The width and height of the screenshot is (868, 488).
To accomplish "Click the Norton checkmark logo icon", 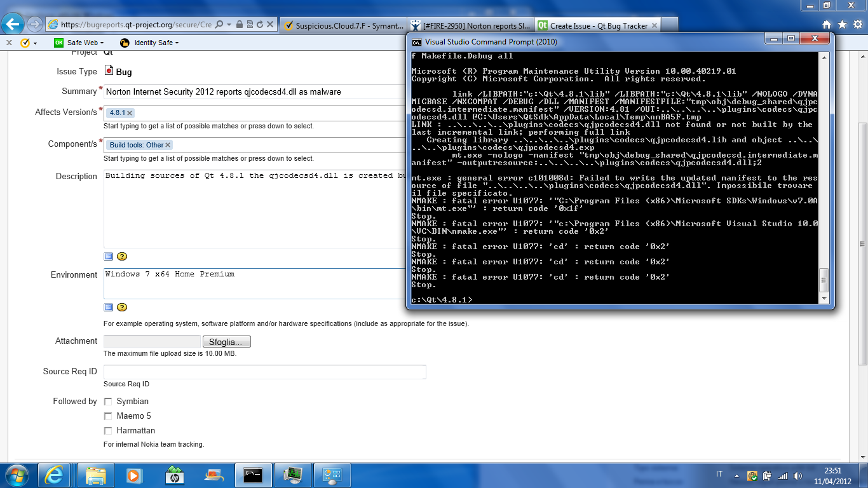I will coord(25,43).
